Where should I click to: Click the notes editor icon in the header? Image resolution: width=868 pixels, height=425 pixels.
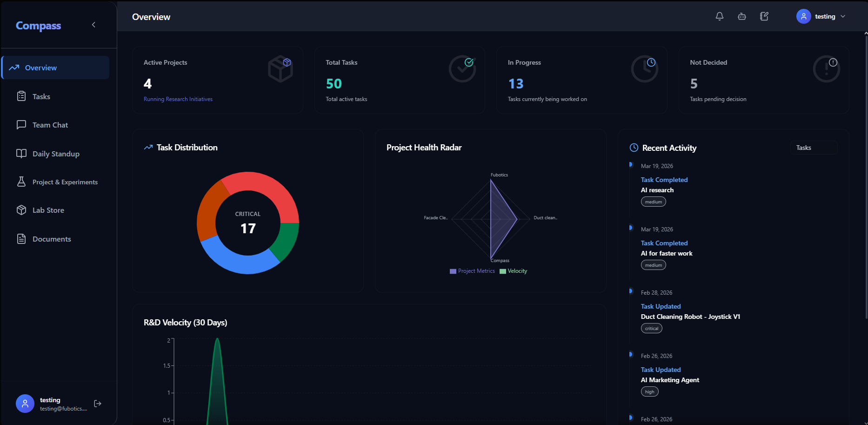pos(764,16)
